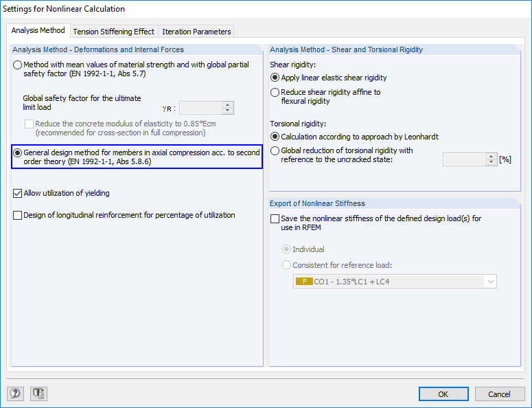Image resolution: width=532 pixels, height=408 pixels.
Task: Open the help icon button
Action: [x=16, y=394]
